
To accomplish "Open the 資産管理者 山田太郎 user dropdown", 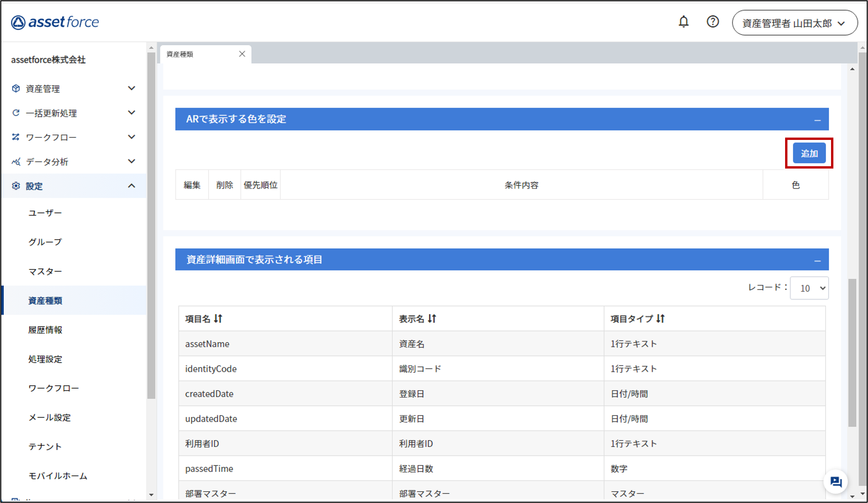I will click(x=795, y=23).
